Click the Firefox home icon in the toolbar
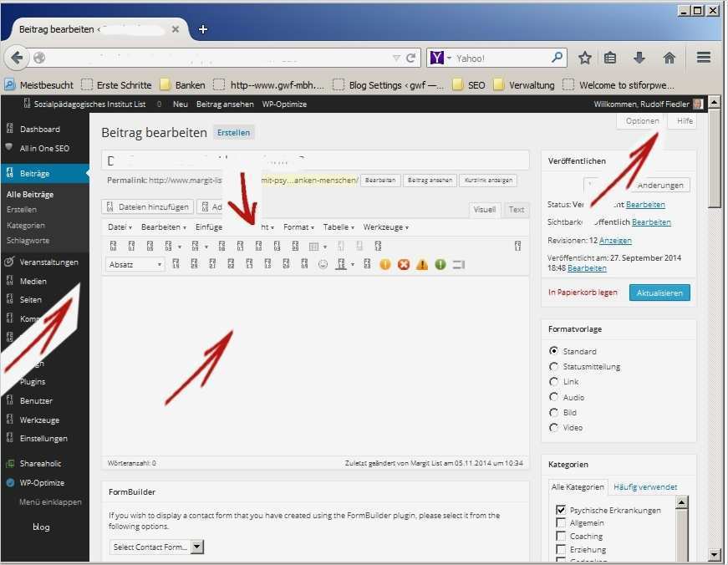 668,57
